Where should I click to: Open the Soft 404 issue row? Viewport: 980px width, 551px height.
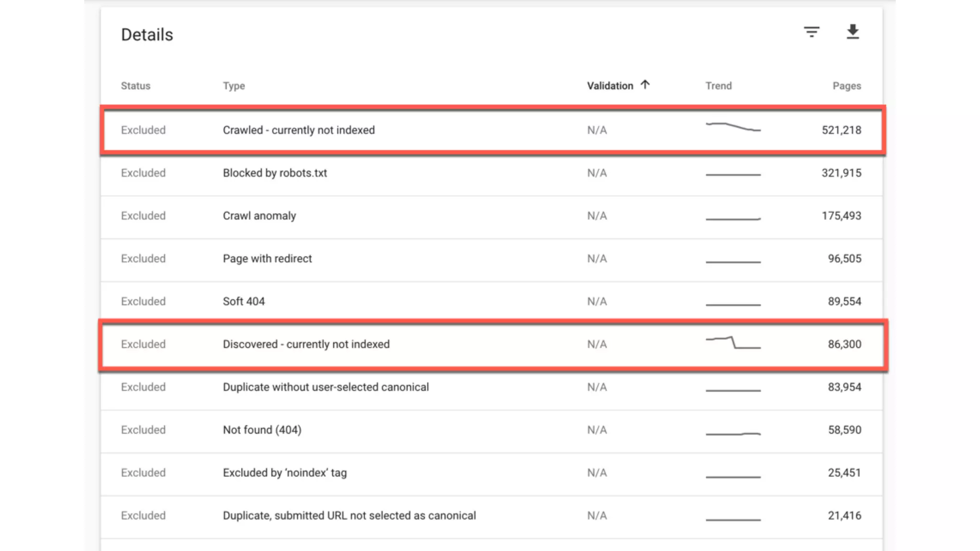244,301
